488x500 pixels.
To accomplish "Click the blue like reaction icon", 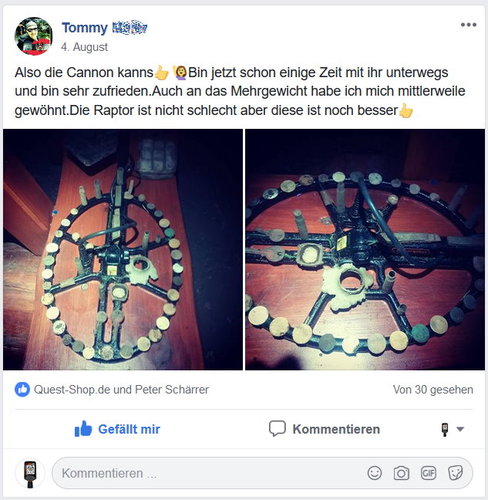I will coord(22,389).
